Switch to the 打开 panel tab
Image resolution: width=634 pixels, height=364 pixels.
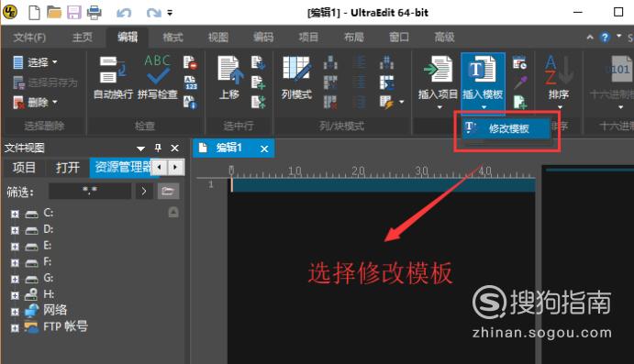tap(68, 167)
